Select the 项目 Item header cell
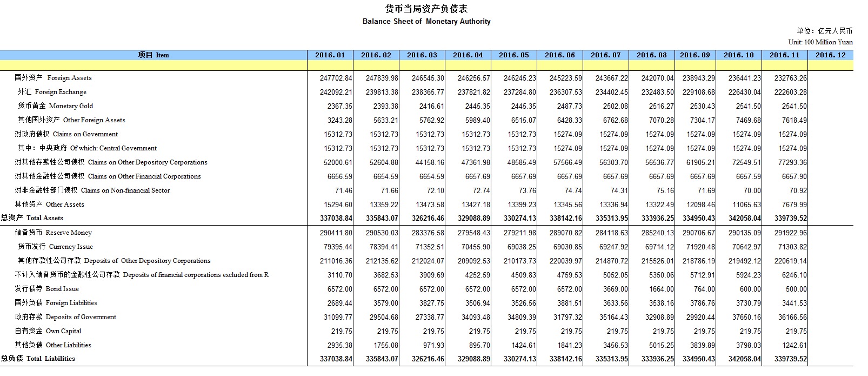This screenshot has width=868, height=376. tap(153, 55)
